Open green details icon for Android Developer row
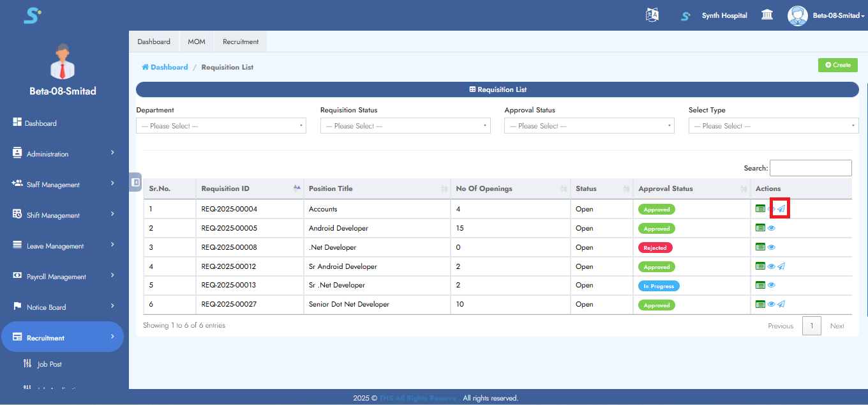Image resolution: width=868 pixels, height=405 pixels. click(x=760, y=228)
